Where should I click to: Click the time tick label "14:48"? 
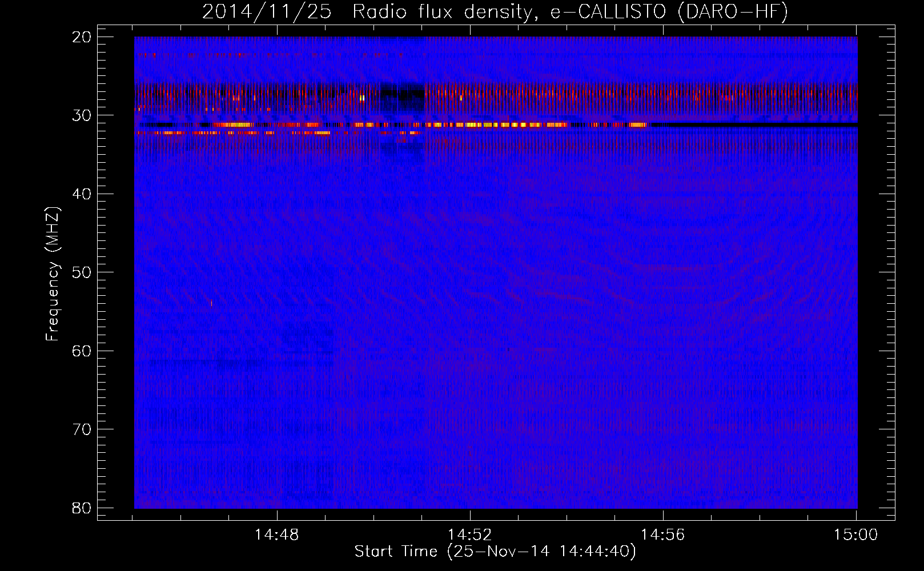tap(276, 535)
